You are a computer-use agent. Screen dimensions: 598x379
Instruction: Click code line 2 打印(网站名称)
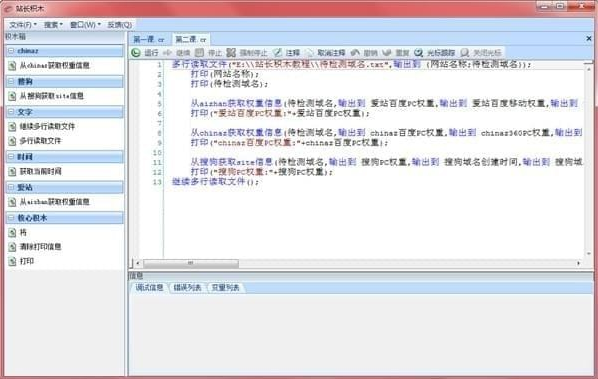coord(225,74)
